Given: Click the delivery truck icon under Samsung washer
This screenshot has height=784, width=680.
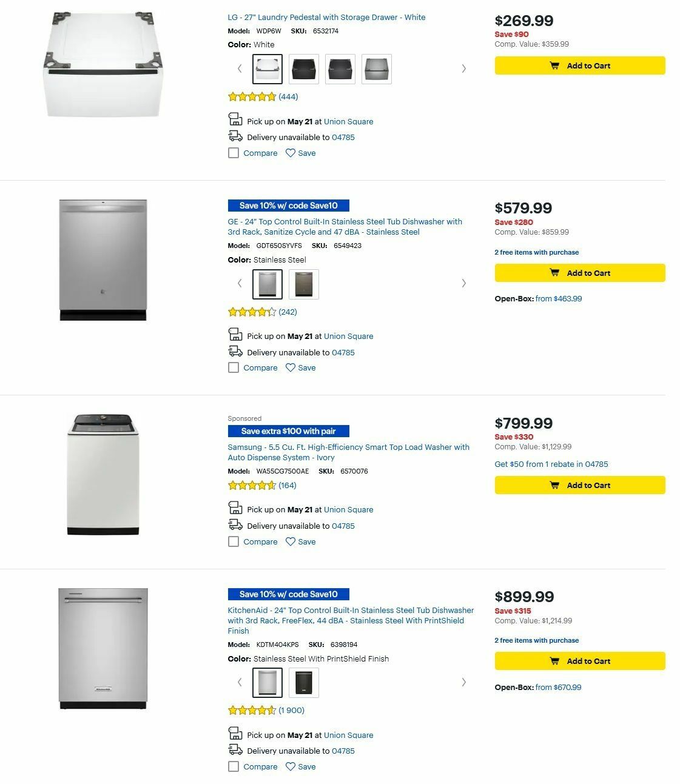Looking at the screenshot, I should 235,524.
